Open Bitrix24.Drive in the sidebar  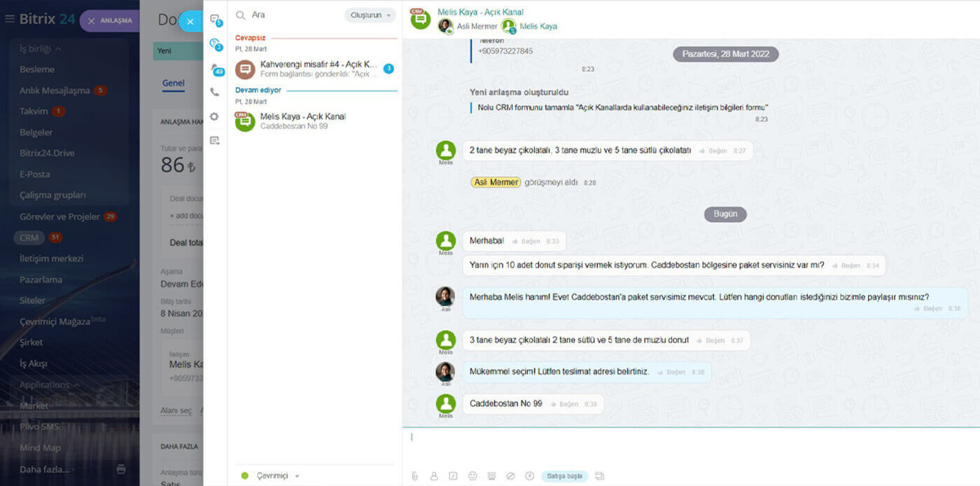47,153
